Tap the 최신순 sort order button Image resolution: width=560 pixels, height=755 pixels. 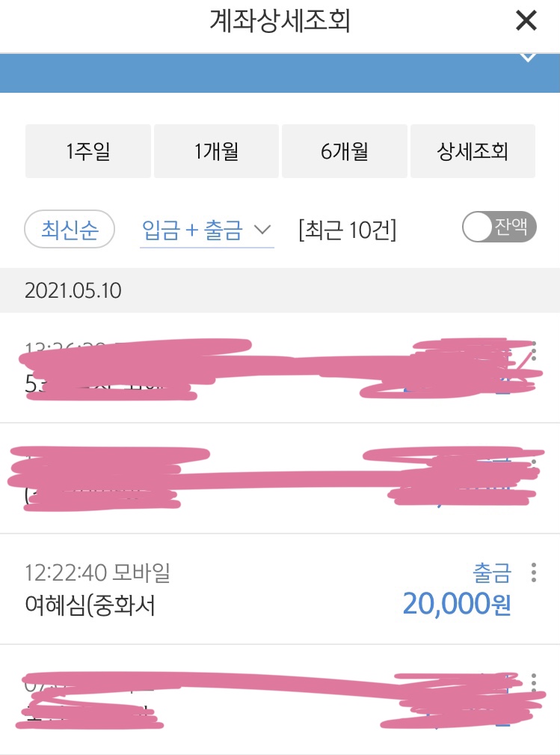[70, 229]
